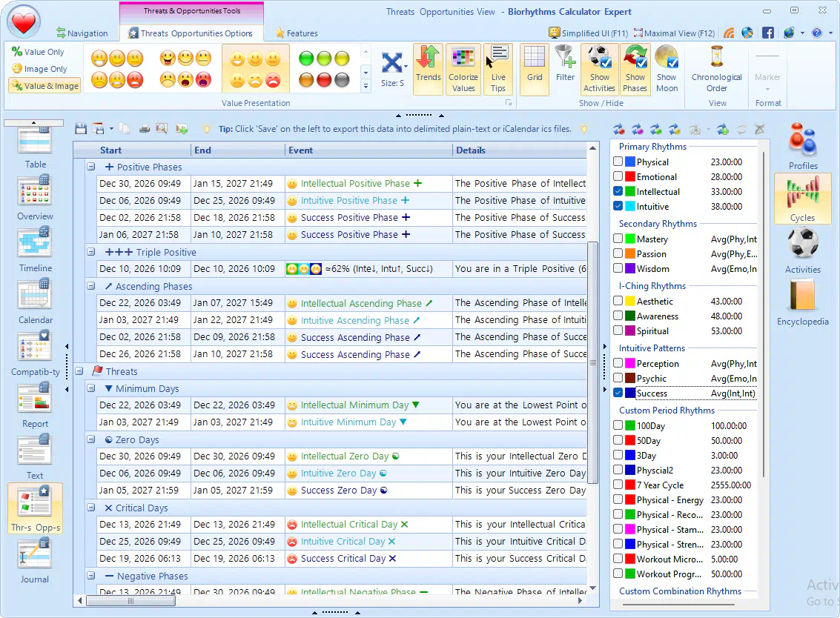
Task: Open the Text view in sidebar
Action: [x=35, y=458]
